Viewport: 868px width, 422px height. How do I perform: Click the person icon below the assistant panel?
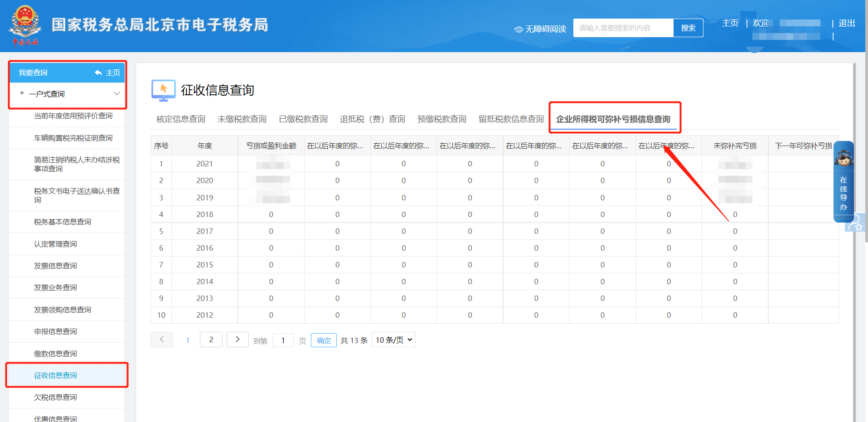(855, 223)
